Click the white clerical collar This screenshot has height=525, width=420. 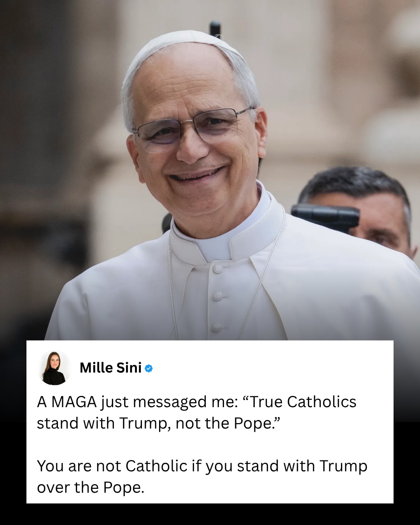227,233
